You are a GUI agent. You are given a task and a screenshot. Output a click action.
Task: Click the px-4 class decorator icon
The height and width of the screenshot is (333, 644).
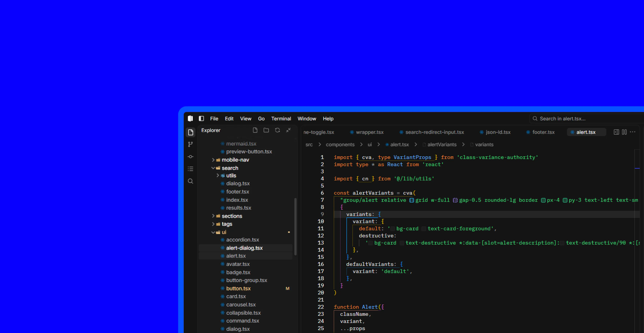point(543,200)
